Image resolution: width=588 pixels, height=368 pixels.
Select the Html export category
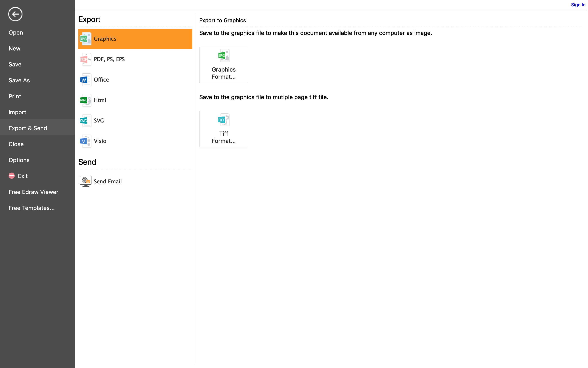click(x=135, y=100)
